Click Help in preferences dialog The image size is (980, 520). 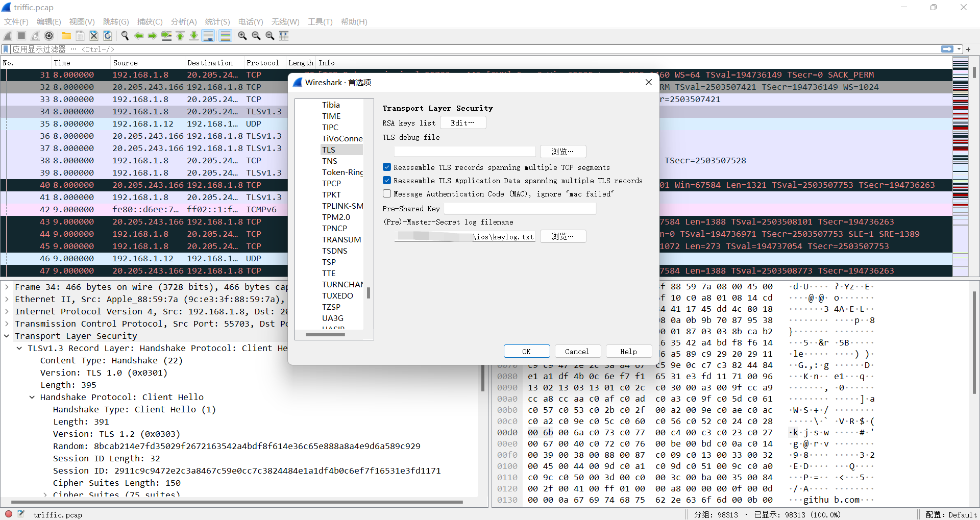tap(628, 352)
